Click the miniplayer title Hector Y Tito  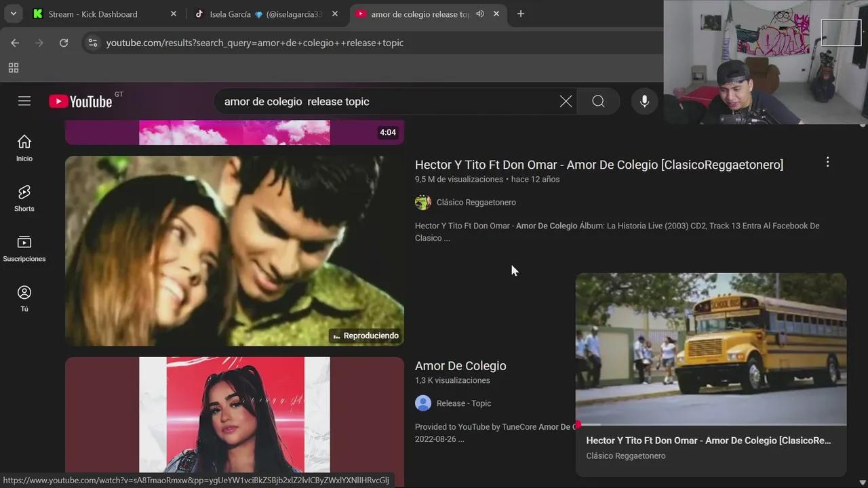708,441
